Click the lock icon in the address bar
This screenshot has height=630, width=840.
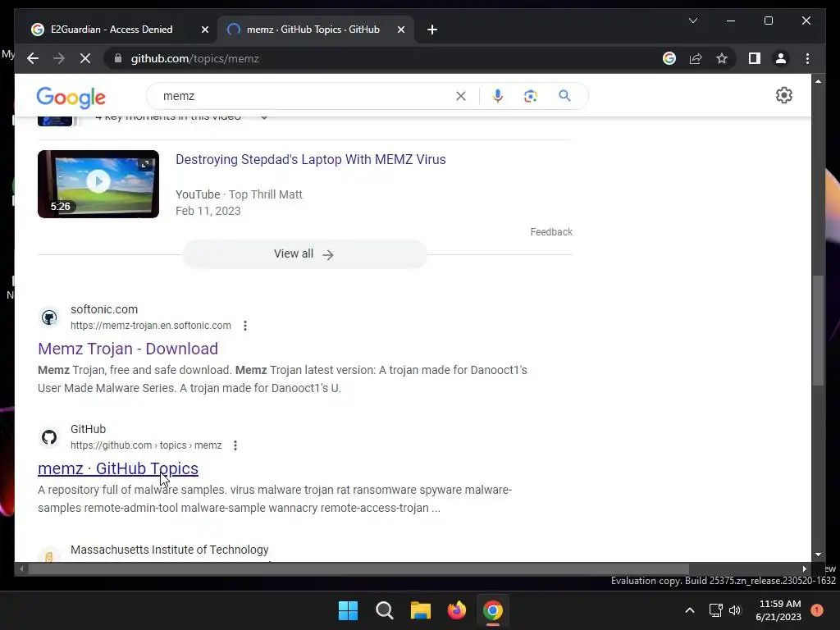click(x=118, y=58)
